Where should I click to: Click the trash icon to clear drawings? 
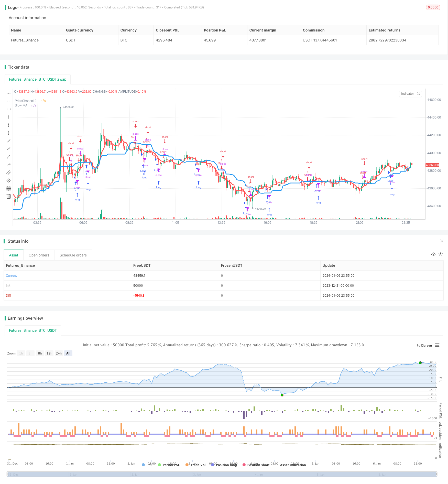point(9,196)
